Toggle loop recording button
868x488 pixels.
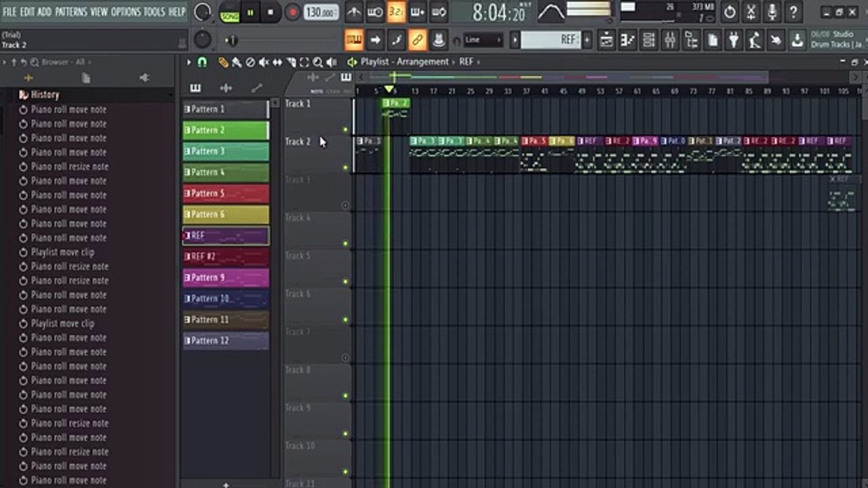click(439, 12)
